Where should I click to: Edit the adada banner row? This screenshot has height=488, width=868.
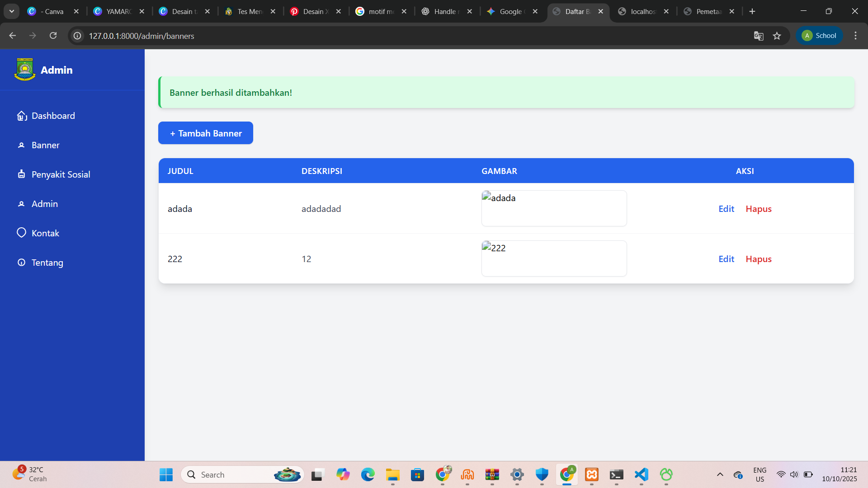coord(726,209)
